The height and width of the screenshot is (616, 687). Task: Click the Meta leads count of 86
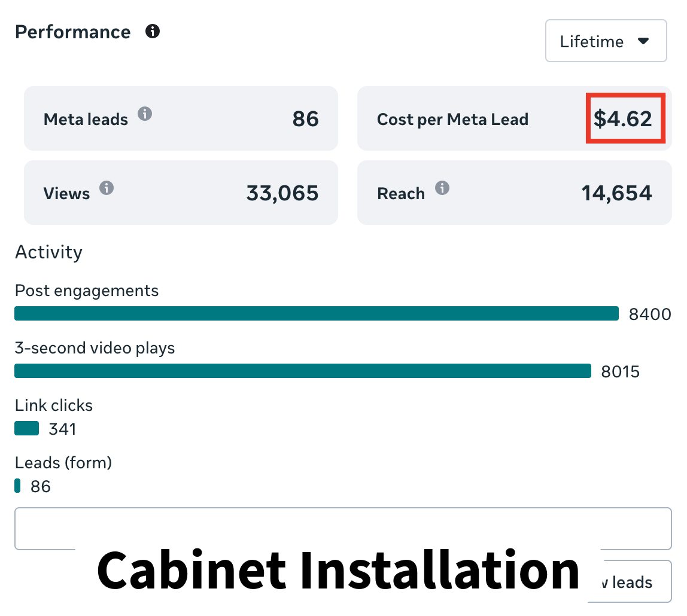tap(305, 119)
